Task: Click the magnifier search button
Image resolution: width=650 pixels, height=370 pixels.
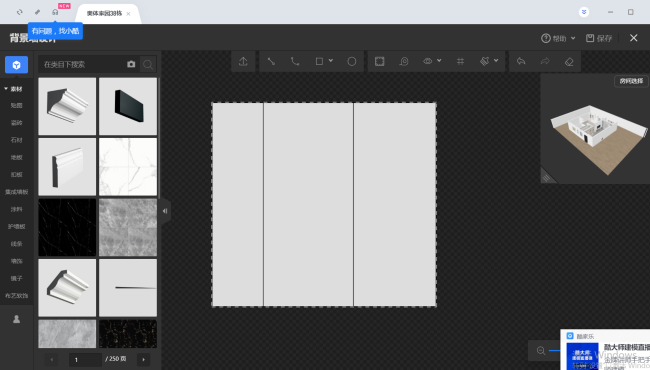Action: click(148, 64)
